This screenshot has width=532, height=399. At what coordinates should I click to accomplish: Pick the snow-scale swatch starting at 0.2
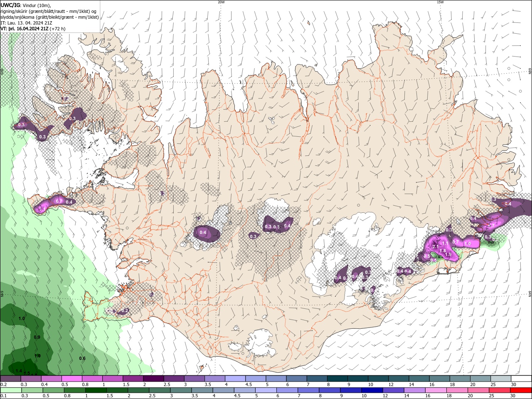point(10,379)
